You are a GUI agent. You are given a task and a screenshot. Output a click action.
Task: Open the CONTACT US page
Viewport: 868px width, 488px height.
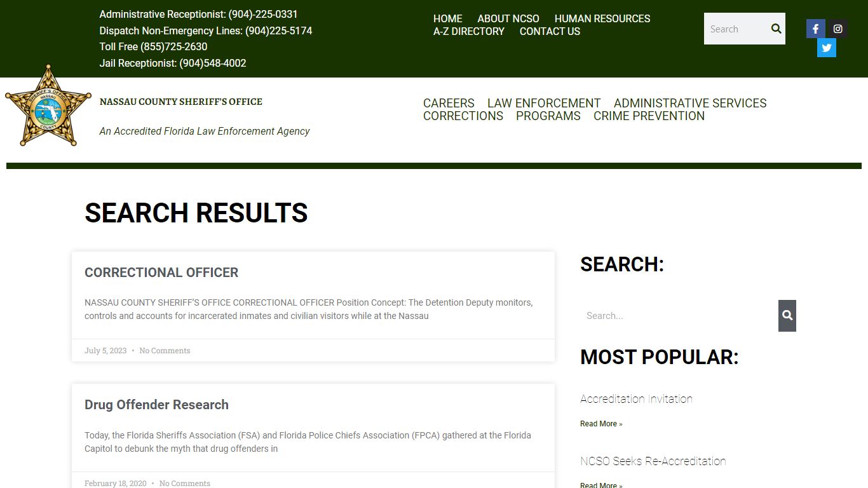(x=550, y=31)
